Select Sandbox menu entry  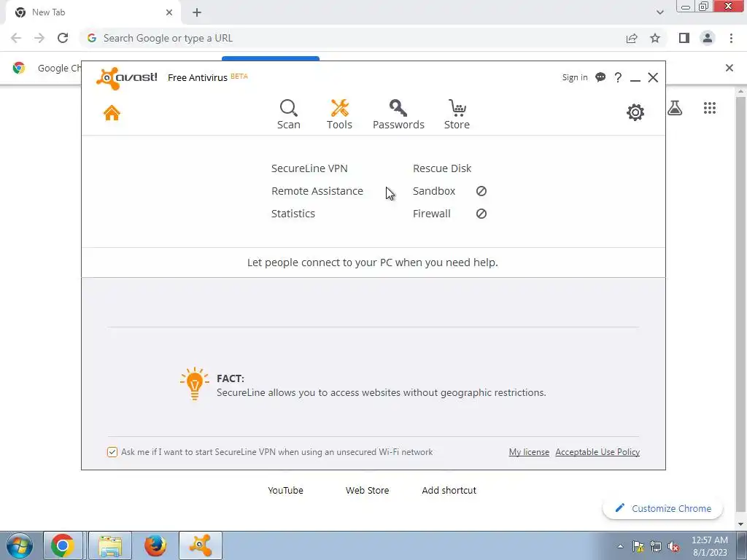(434, 191)
